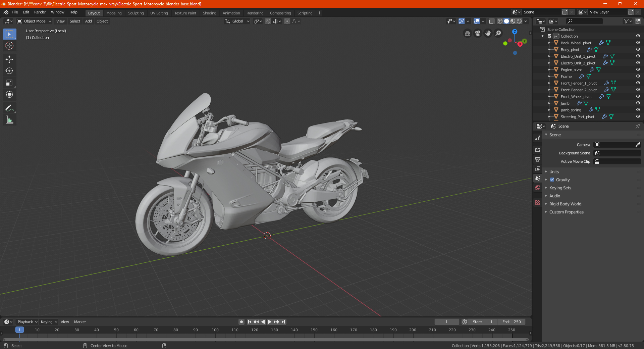Image resolution: width=644 pixels, height=349 pixels.
Task: Toggle viewport gizmos
Action: [x=462, y=21]
